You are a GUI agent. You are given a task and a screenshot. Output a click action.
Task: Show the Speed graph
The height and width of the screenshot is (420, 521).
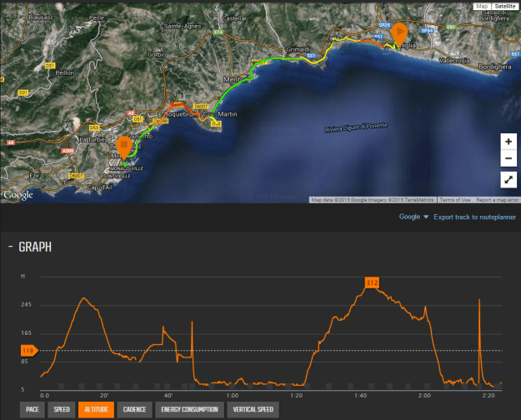coord(62,409)
